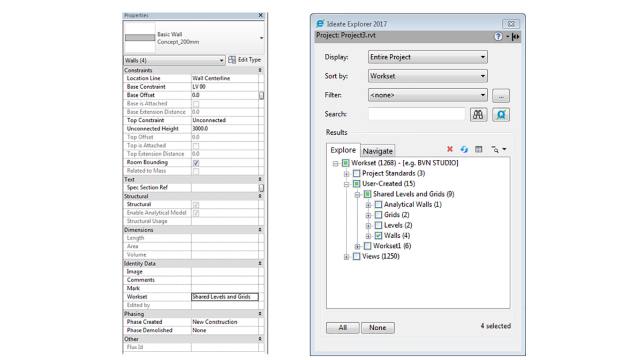640x360 pixels.
Task: Collapse the Phasing section
Action: point(260,314)
